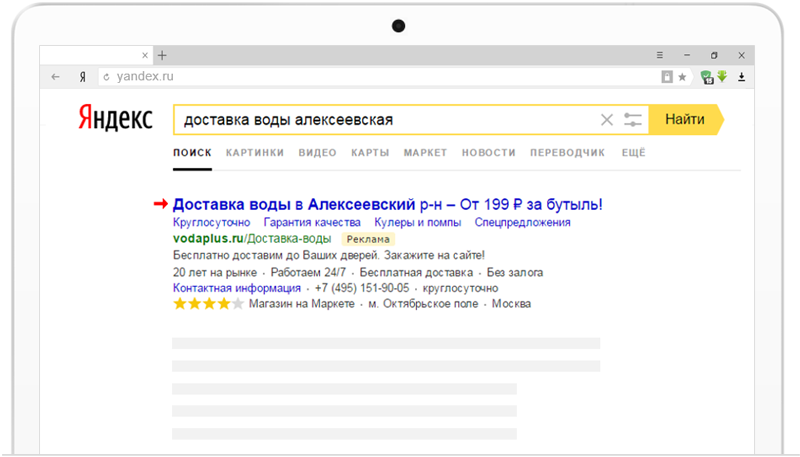
Task: Open the browser downloads icon
Action: coord(741,77)
